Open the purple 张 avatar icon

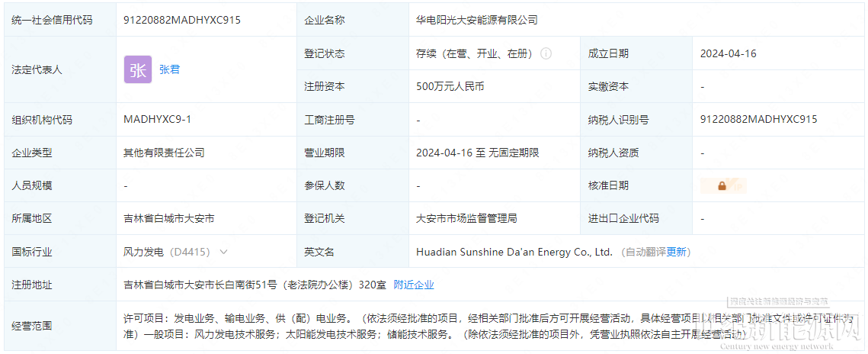138,69
